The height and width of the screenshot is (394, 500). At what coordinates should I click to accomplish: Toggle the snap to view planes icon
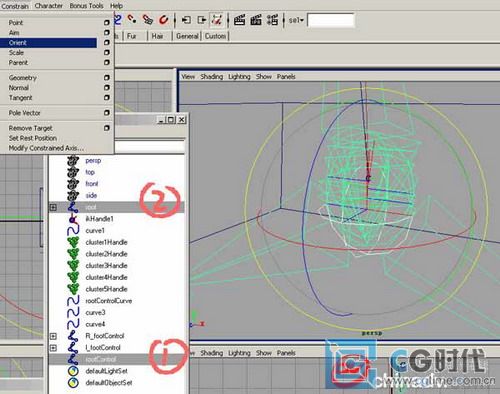[147, 20]
